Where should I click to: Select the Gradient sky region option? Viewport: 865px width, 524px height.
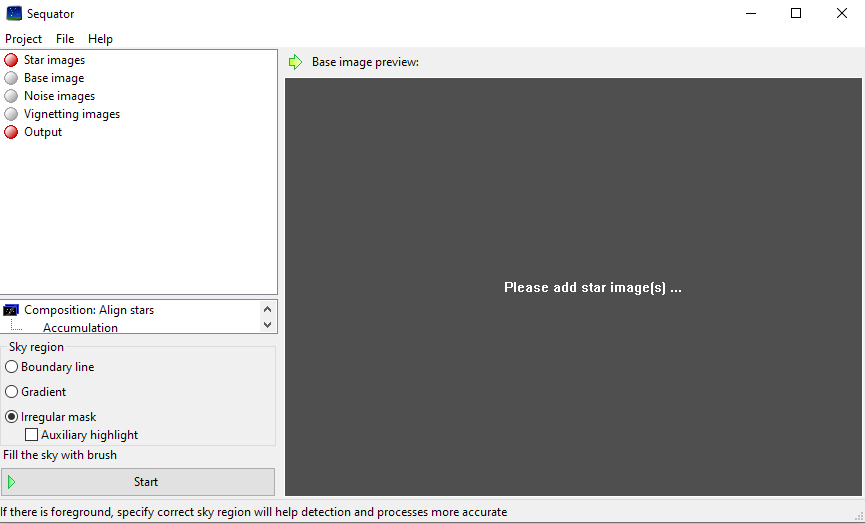pyautogui.click(x=12, y=392)
